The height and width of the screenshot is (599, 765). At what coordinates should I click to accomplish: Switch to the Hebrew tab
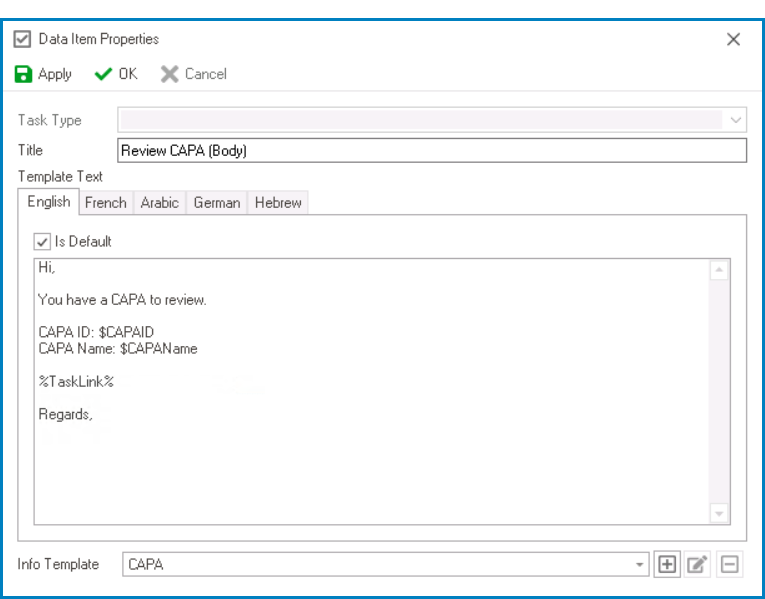coord(278,202)
